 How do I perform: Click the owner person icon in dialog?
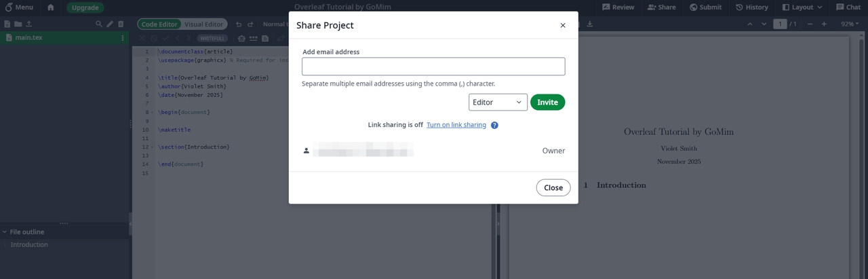(307, 151)
